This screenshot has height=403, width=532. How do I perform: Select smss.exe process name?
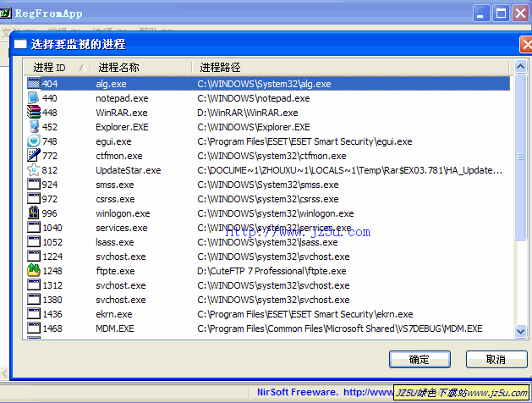(x=115, y=185)
